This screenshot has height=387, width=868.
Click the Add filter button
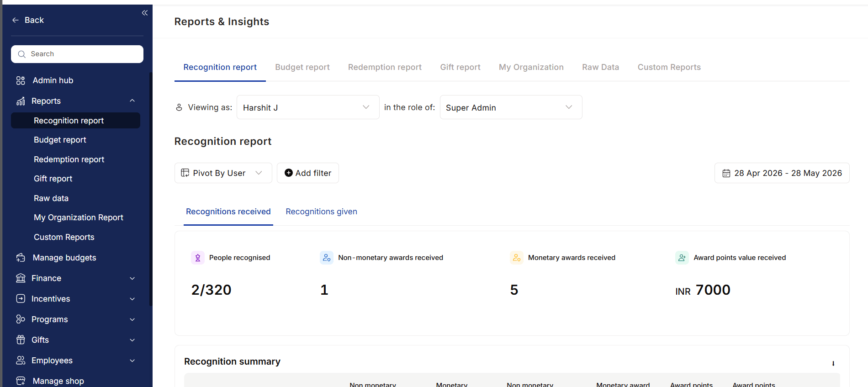tap(307, 173)
